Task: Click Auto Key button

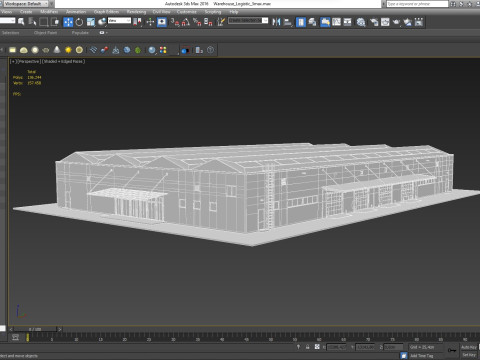Action: pos(469,347)
